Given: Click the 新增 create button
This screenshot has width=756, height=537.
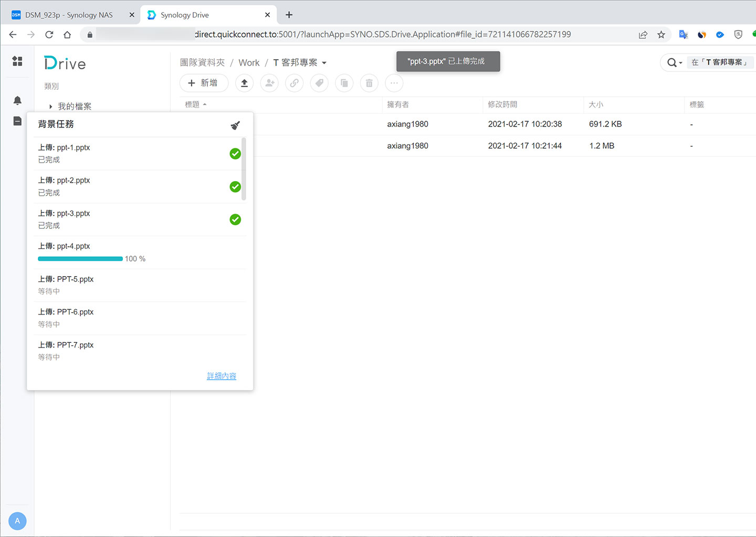Looking at the screenshot, I should coord(203,83).
